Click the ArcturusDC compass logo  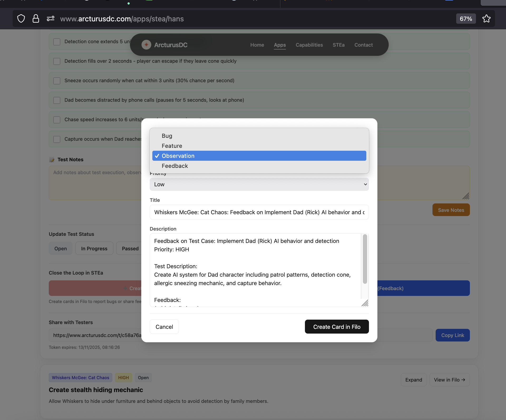click(146, 45)
